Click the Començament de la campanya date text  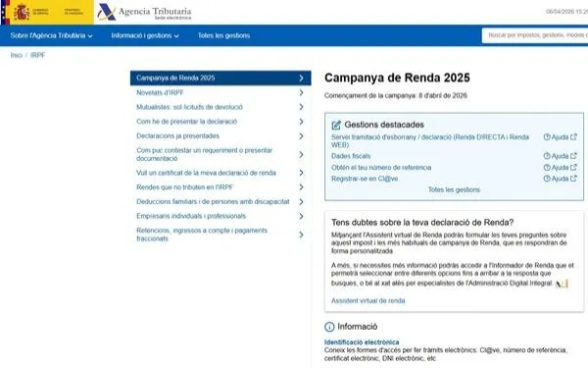(396, 96)
